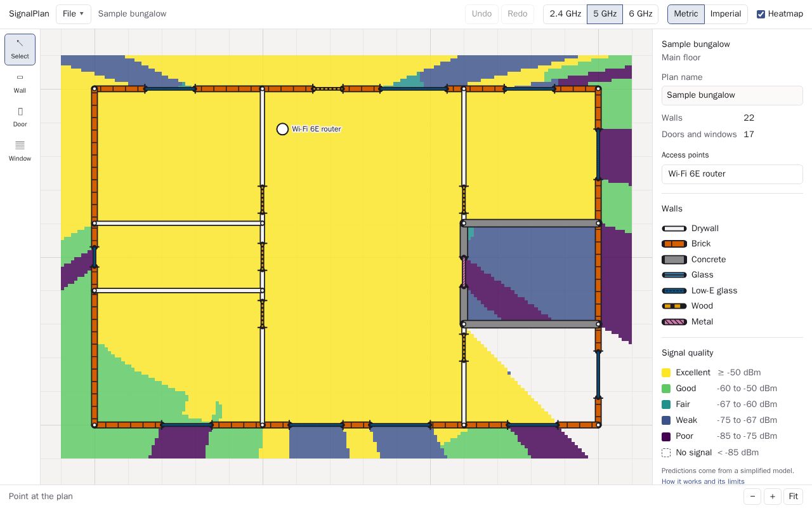This screenshot has height=508, width=812.
Task: Set units to Metric
Action: coord(686,14)
